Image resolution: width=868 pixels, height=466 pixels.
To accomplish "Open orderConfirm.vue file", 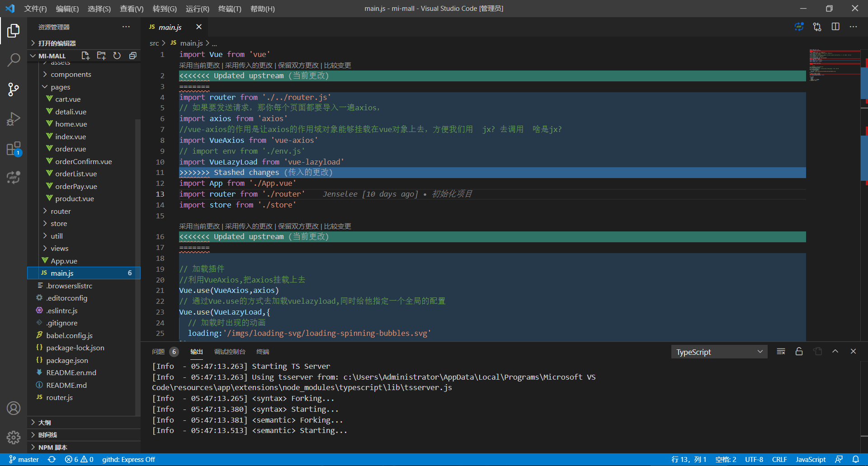I will pos(84,161).
